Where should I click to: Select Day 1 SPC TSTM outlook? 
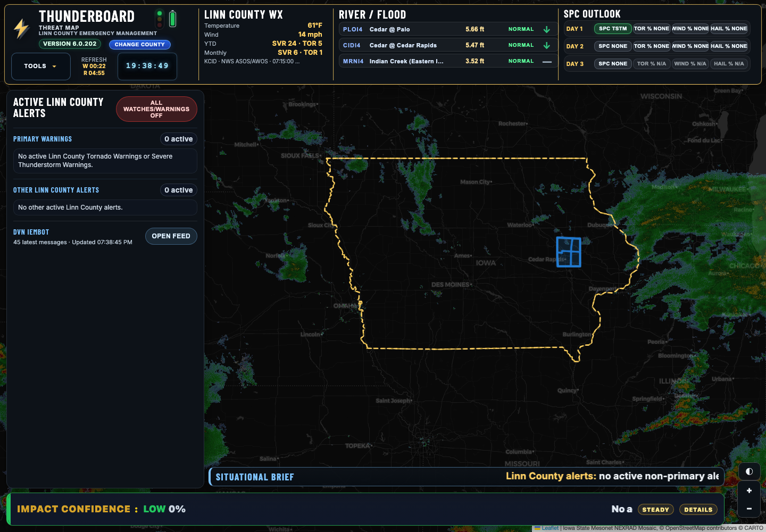coord(613,29)
